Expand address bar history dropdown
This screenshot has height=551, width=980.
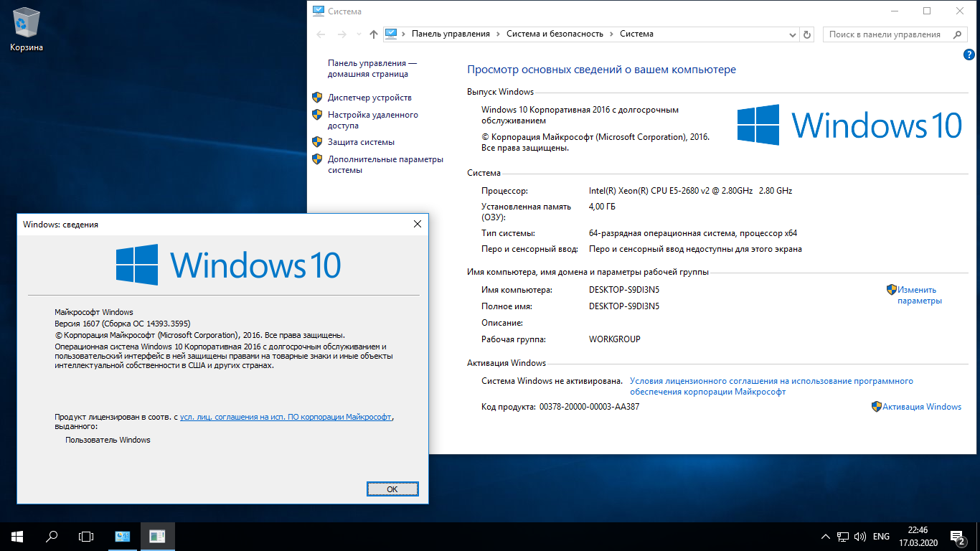792,34
